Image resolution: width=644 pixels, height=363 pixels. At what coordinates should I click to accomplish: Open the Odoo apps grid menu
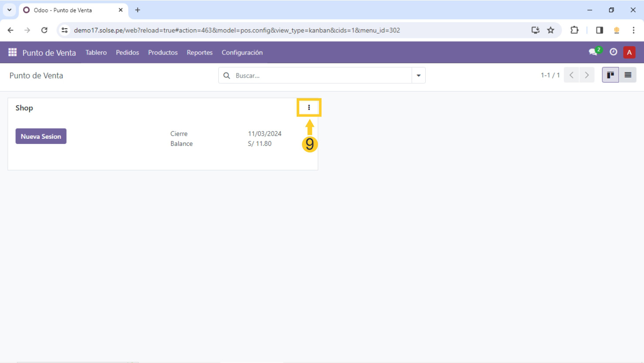tap(12, 52)
